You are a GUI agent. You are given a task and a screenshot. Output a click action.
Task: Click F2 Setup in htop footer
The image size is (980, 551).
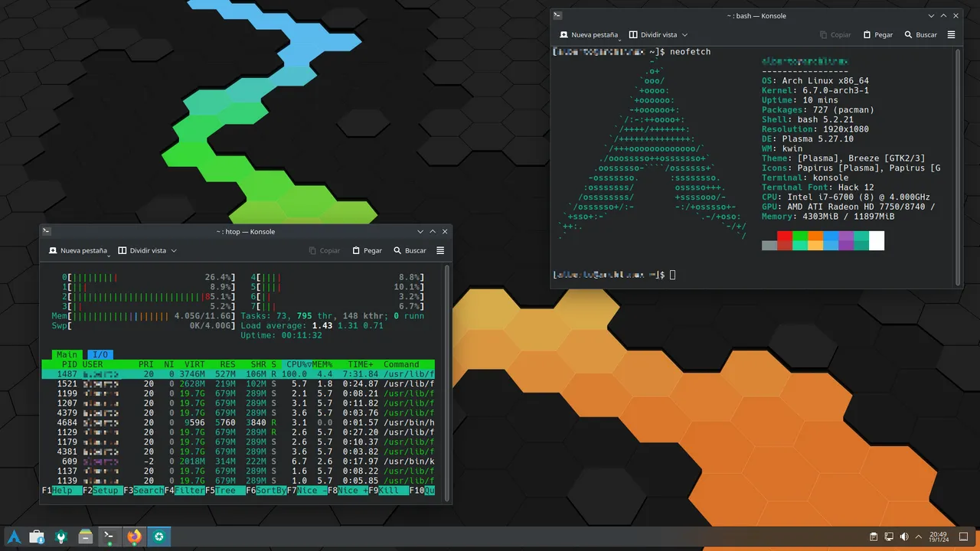103,490
